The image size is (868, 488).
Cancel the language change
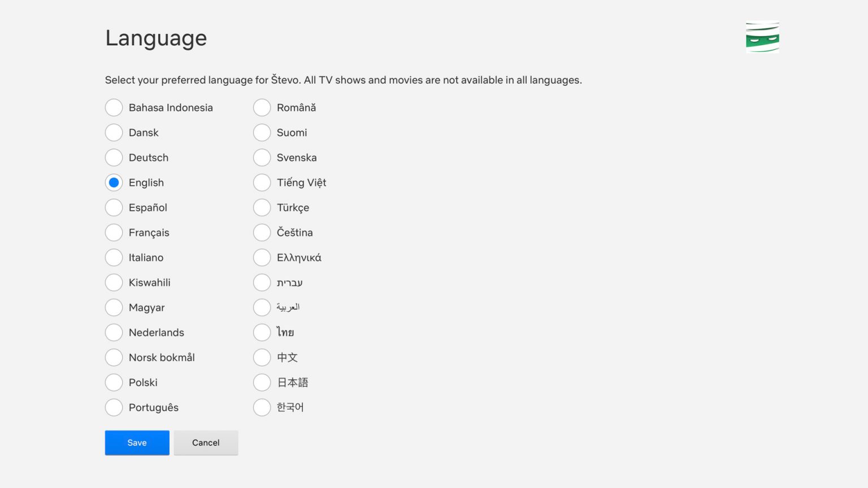[206, 443]
